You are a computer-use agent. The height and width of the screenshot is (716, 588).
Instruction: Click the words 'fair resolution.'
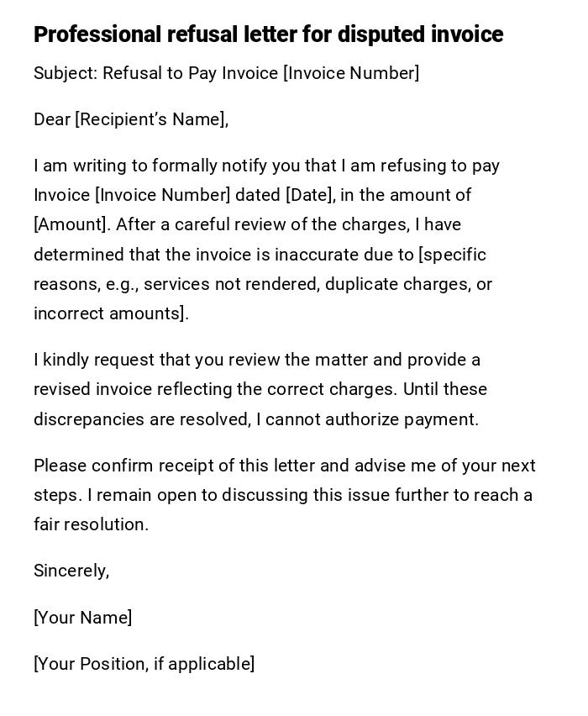(91, 524)
